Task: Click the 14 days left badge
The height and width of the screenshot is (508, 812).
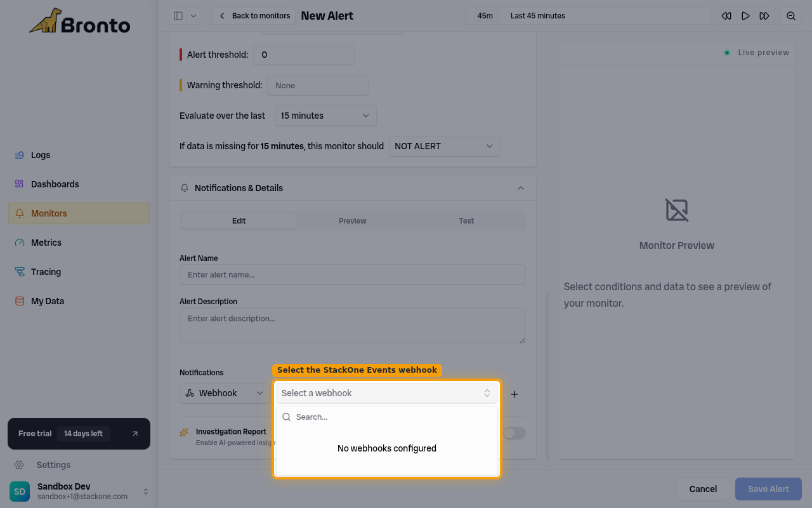Action: (x=83, y=434)
